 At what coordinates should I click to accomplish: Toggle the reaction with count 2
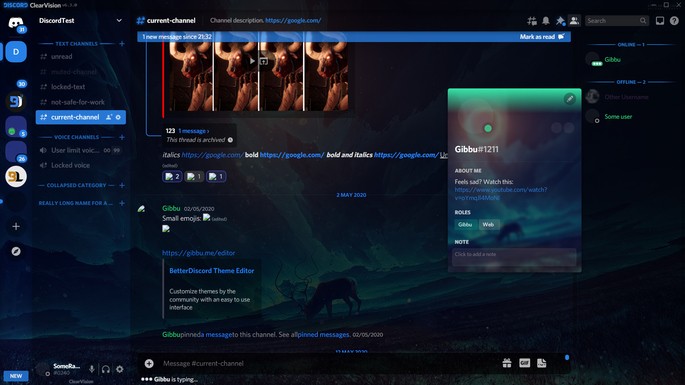pyautogui.click(x=172, y=177)
